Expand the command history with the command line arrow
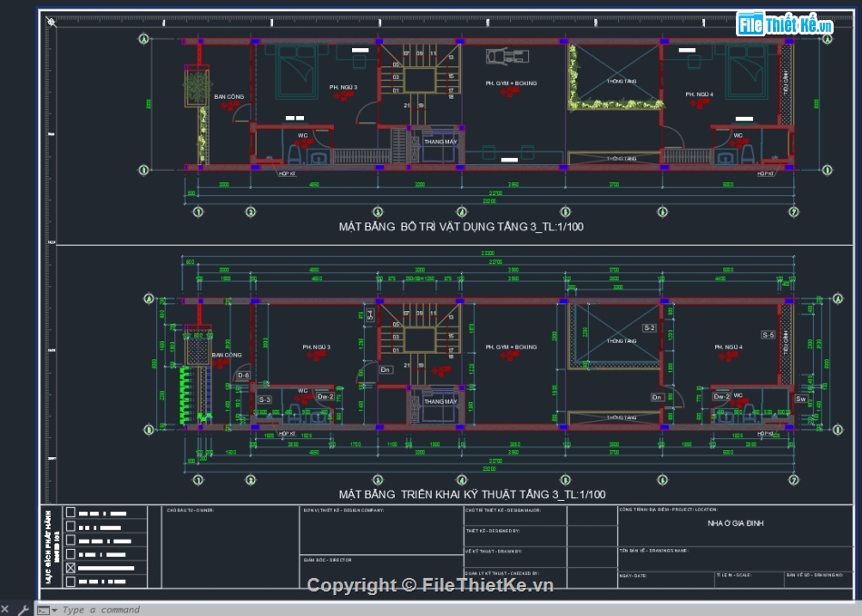 tap(54, 609)
